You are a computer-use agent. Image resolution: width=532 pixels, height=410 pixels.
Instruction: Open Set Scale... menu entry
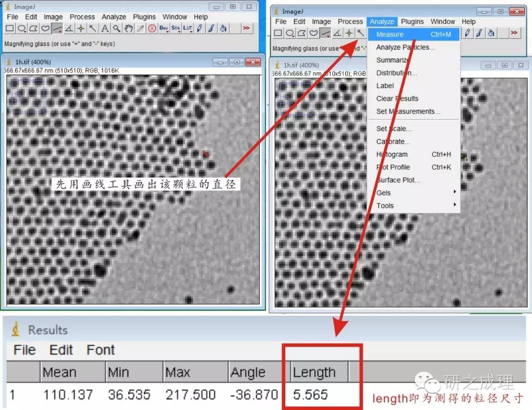[414, 129]
